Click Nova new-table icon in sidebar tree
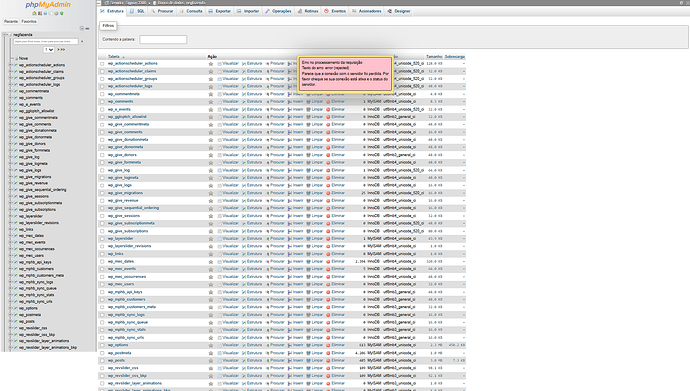690x391 pixels. 16,58
